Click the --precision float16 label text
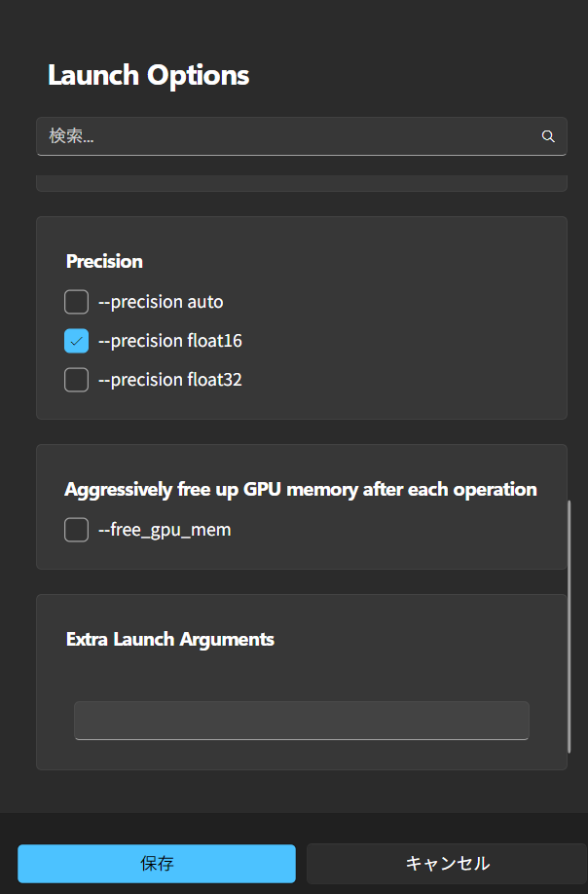The height and width of the screenshot is (894, 588). pos(169,341)
